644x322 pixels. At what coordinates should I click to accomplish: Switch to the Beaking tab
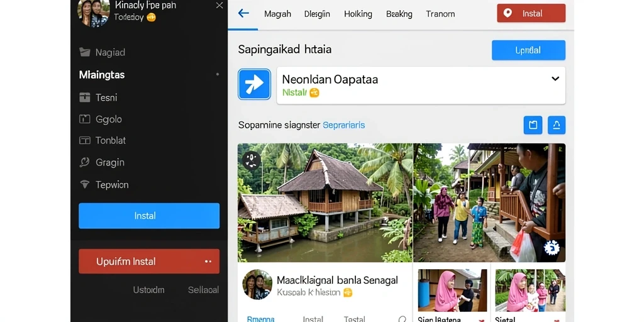[399, 14]
